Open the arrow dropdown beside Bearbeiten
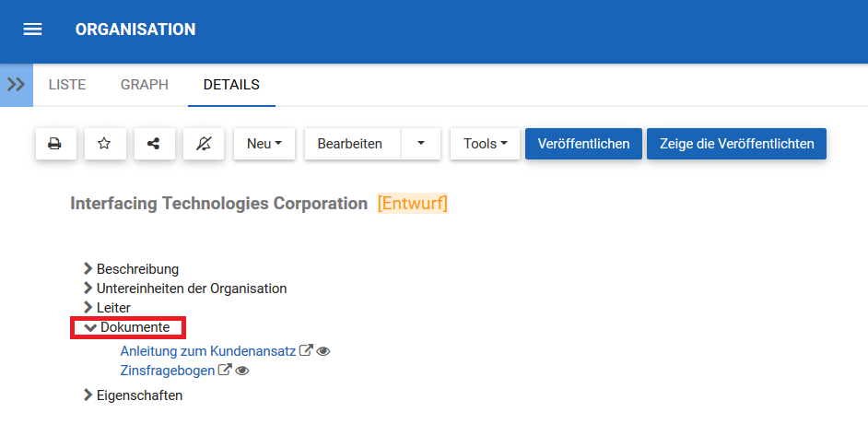Screen dimensions: 868x448 click(421, 144)
